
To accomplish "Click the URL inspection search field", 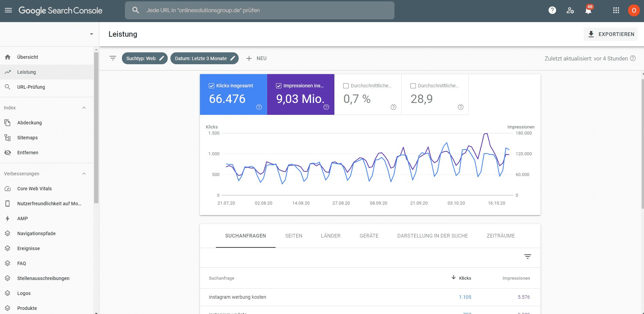I will coord(260,10).
